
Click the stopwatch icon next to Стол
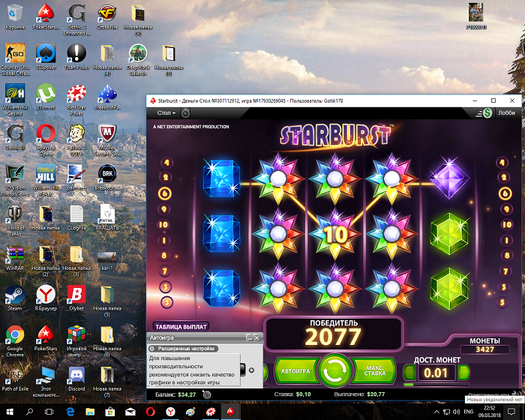pos(185,113)
